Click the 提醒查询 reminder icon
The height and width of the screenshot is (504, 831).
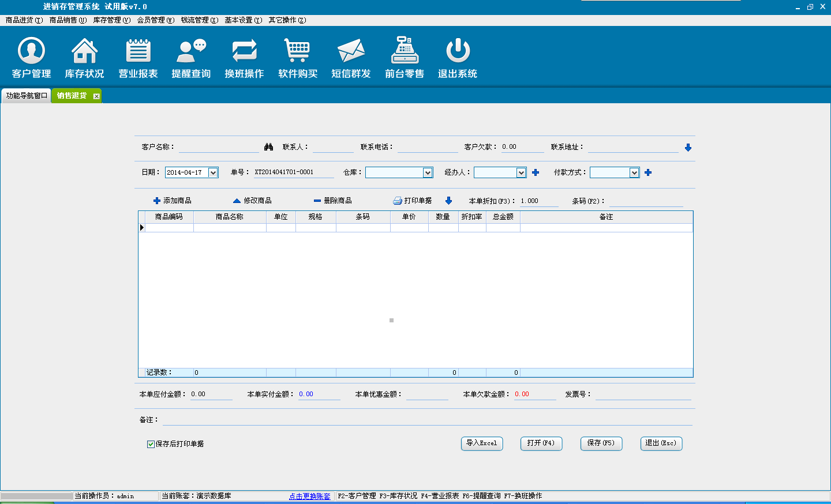(191, 51)
